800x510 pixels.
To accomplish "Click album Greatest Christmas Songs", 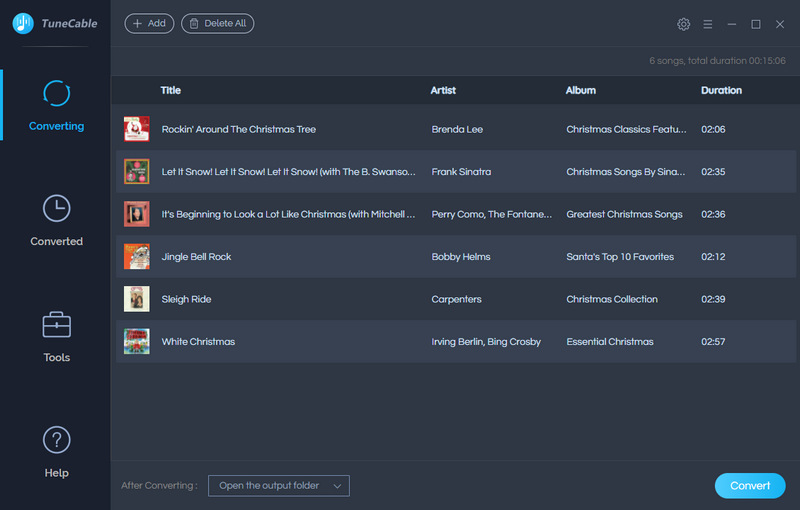I will coord(624,214).
